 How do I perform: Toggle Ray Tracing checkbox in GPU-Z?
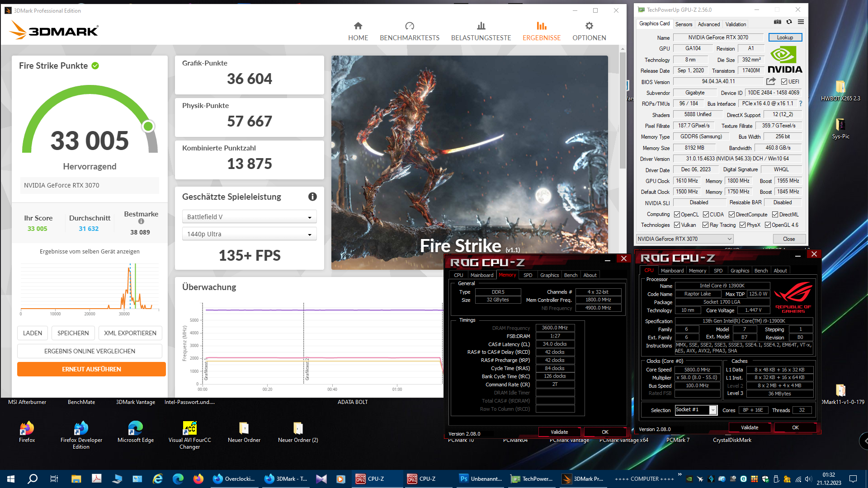[705, 225]
